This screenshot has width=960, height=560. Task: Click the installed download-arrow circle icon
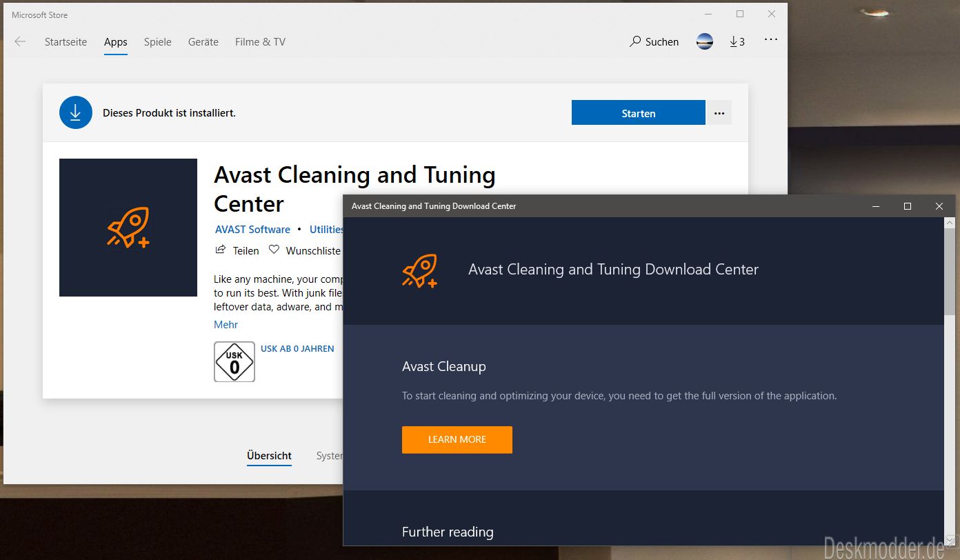click(76, 112)
